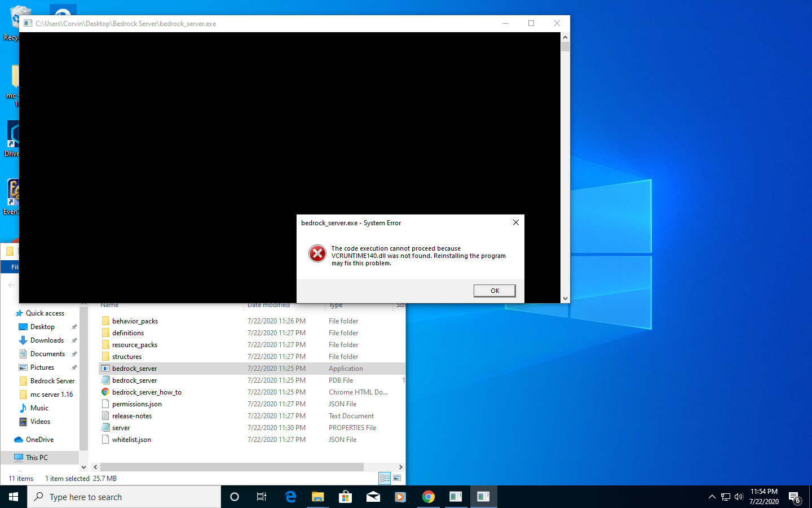Image resolution: width=812 pixels, height=508 pixels.
Task: Select the release-notes text document
Action: tap(132, 416)
